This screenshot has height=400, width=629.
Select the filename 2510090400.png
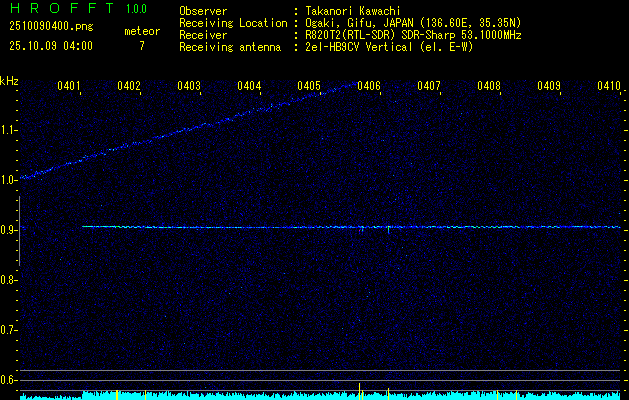[51, 27]
